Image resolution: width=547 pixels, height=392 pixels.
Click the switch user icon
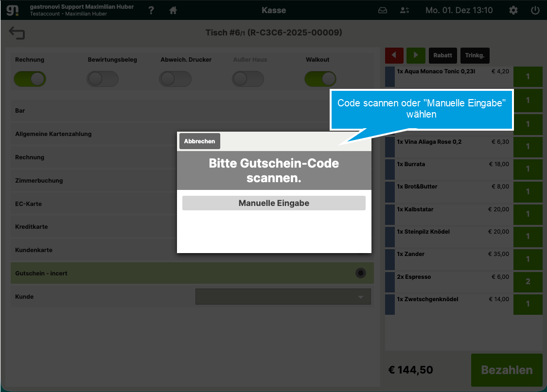405,11
